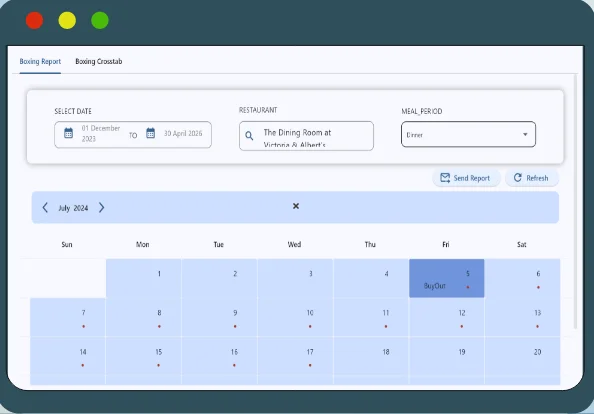Click the Refresh circular arrow icon

coord(517,178)
